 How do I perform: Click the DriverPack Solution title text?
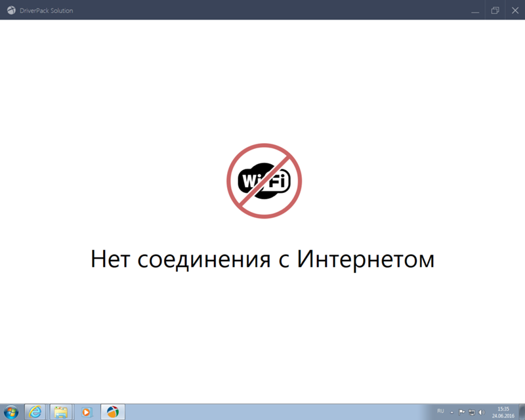46,10
